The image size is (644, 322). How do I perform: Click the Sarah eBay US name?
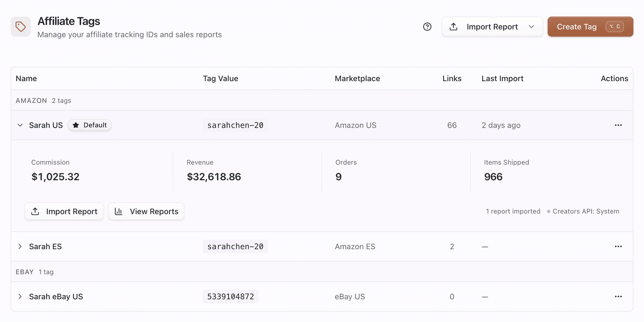click(56, 297)
